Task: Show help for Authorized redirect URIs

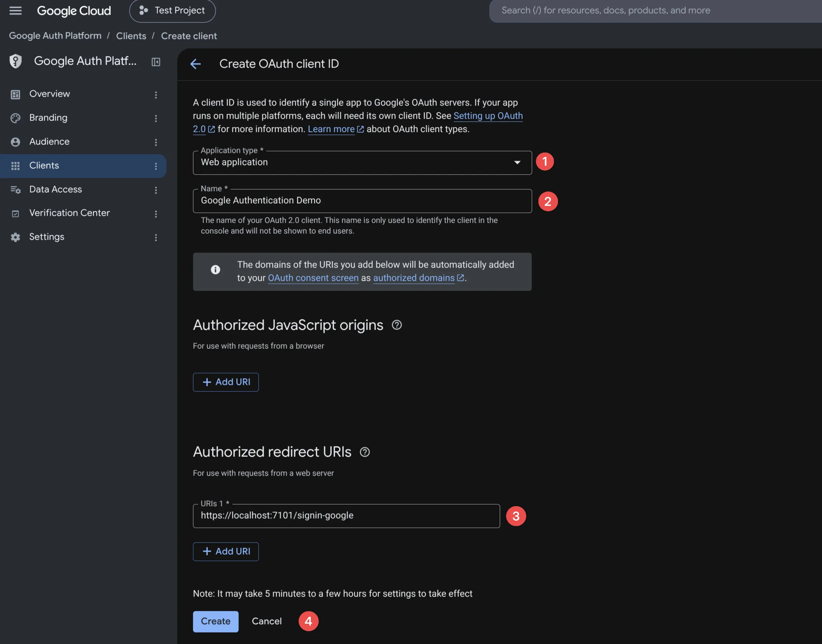Action: [x=365, y=452]
